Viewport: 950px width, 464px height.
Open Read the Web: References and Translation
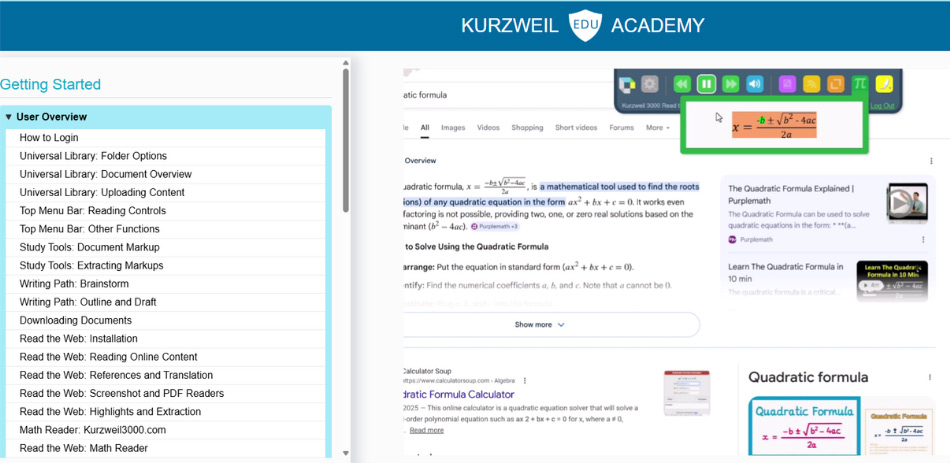pyautogui.click(x=165, y=375)
